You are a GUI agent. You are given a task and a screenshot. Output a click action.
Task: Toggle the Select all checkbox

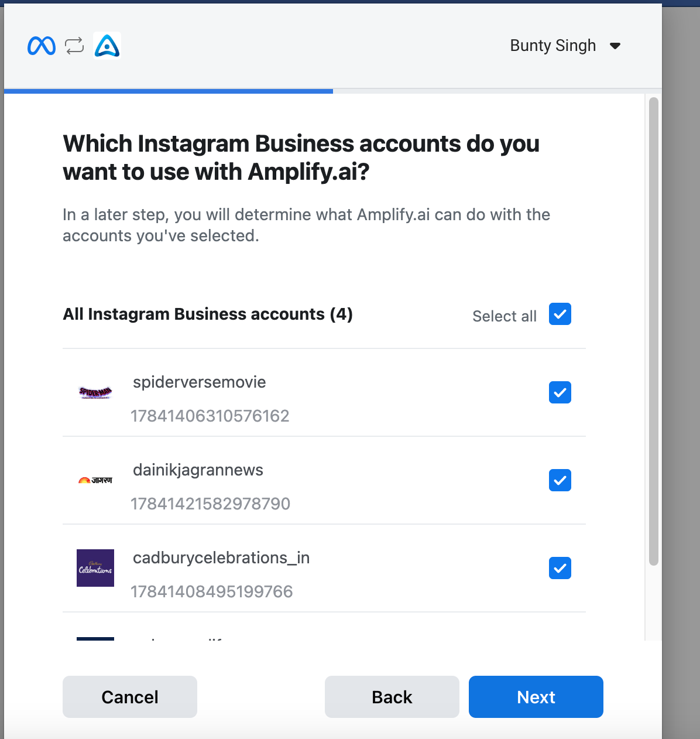coord(560,314)
